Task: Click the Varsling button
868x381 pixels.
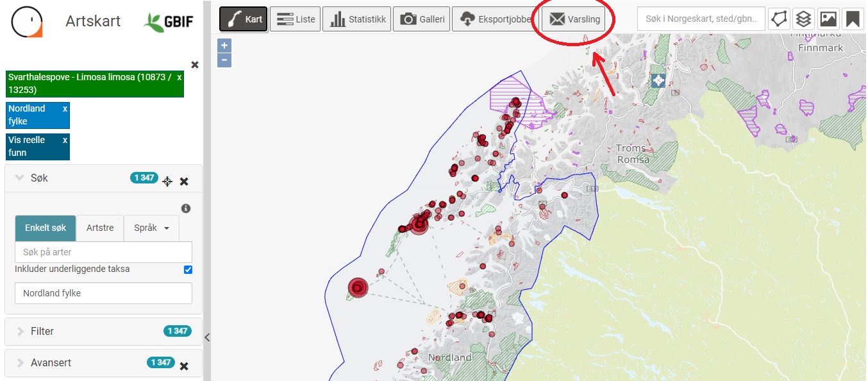Action: coord(574,19)
